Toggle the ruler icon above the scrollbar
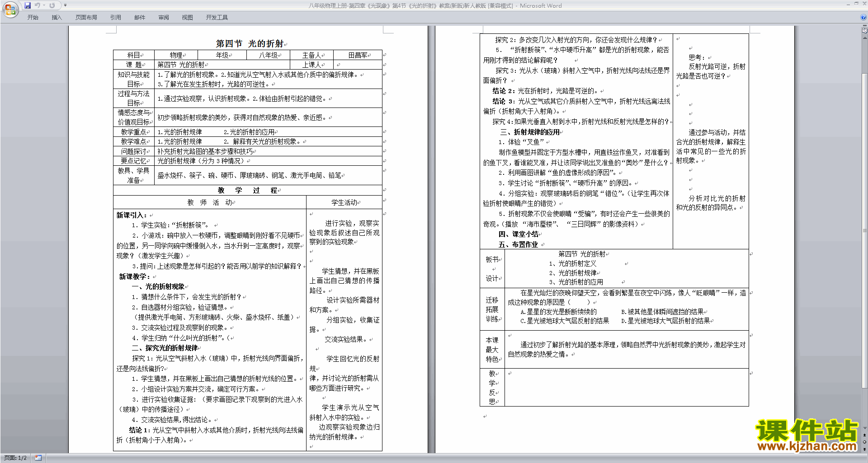Screen dimensions: 868x463 point(865,31)
